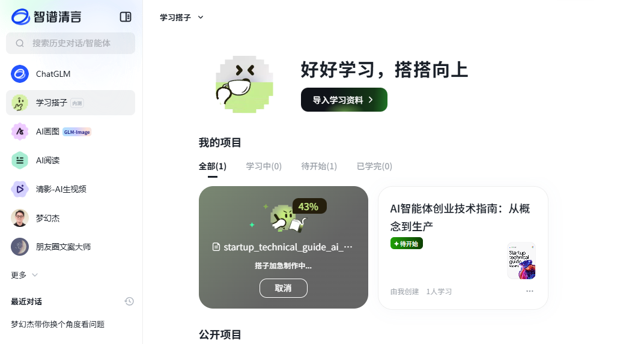The height and width of the screenshot is (344, 644).
Task: Expand the 更多 list in the sidebar
Action: click(x=24, y=275)
